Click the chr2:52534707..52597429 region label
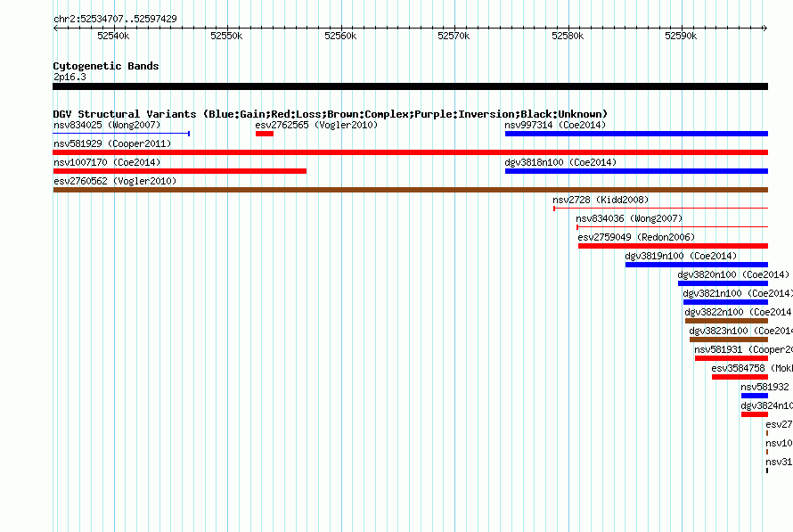The height and width of the screenshot is (532, 793). [x=115, y=19]
